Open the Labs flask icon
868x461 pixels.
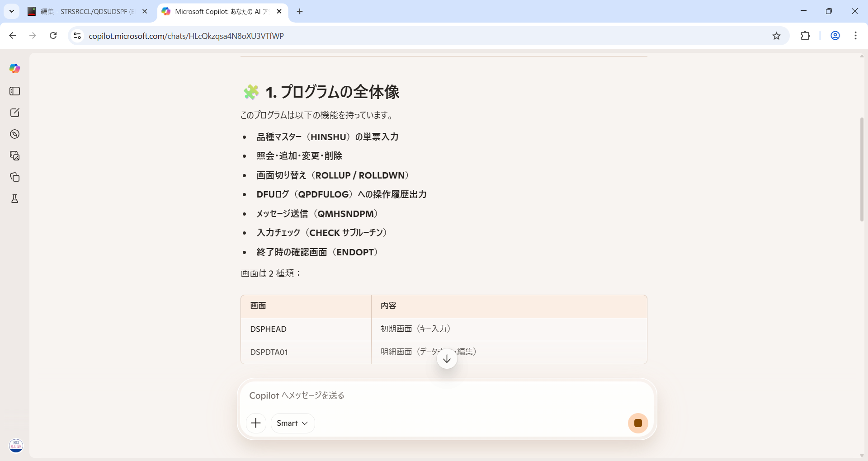(14, 199)
